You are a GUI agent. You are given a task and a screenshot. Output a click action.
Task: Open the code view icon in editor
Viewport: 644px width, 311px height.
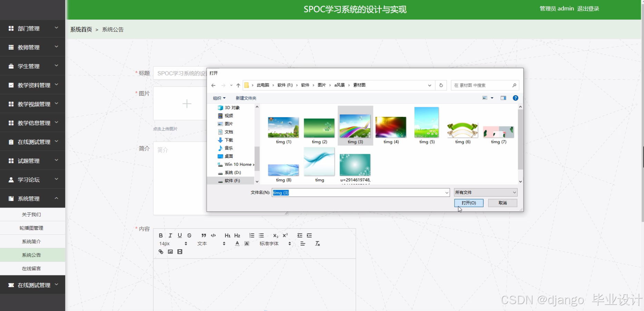click(213, 235)
